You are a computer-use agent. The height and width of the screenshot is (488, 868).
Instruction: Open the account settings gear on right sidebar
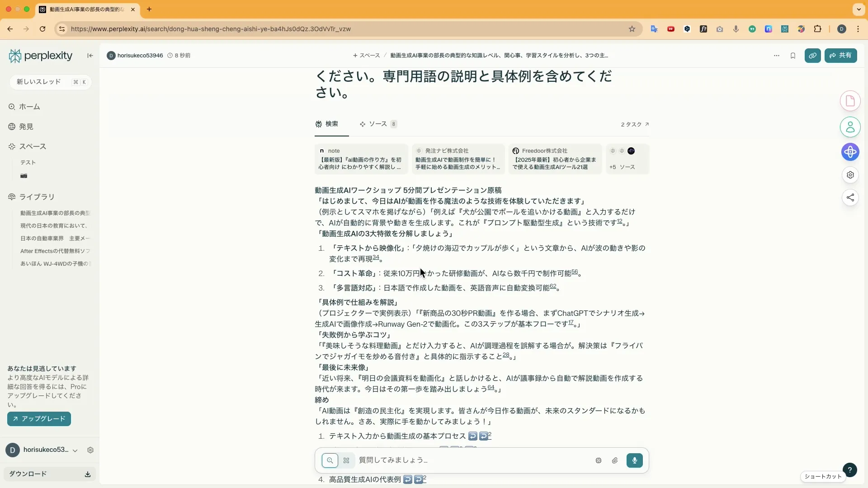pyautogui.click(x=850, y=175)
